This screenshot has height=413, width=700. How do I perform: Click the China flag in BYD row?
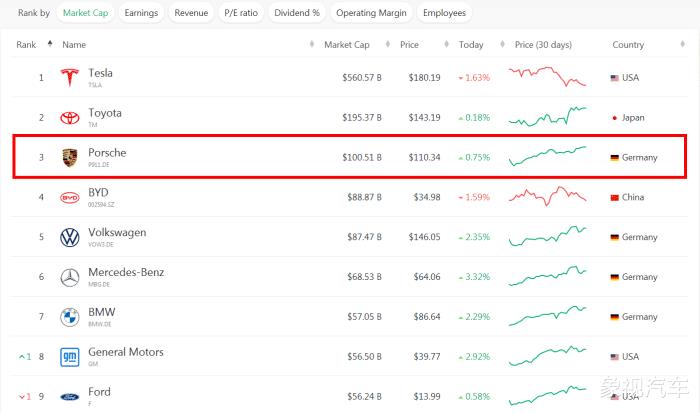[x=615, y=197]
